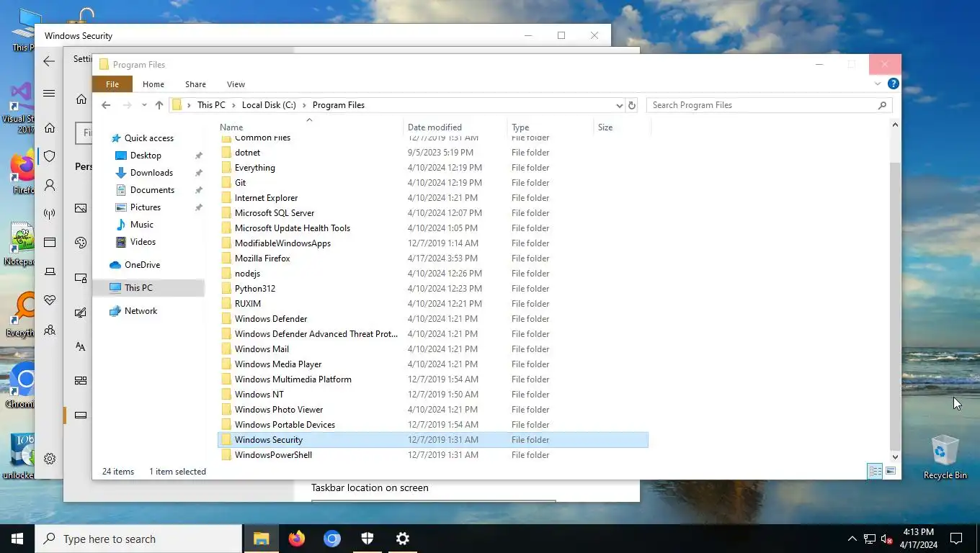
Task: Click the taskbar search box
Action: point(138,539)
